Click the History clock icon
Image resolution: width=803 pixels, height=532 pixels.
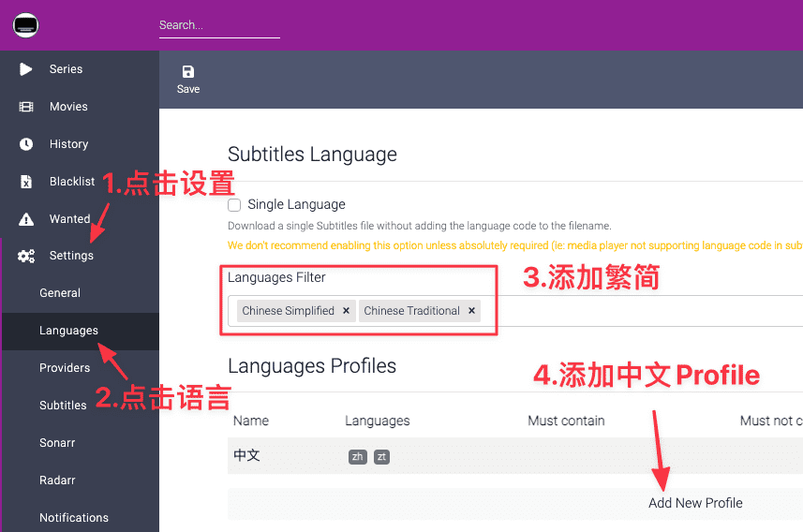coord(26,144)
